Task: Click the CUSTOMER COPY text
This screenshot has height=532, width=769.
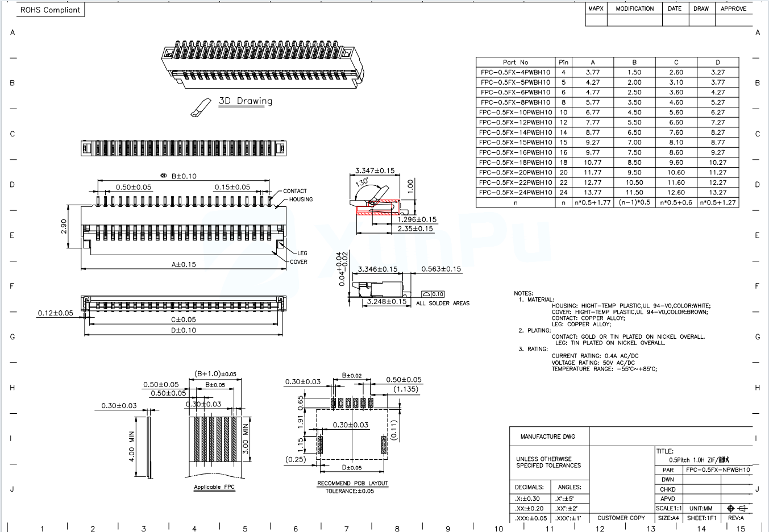Action: pyautogui.click(x=621, y=518)
